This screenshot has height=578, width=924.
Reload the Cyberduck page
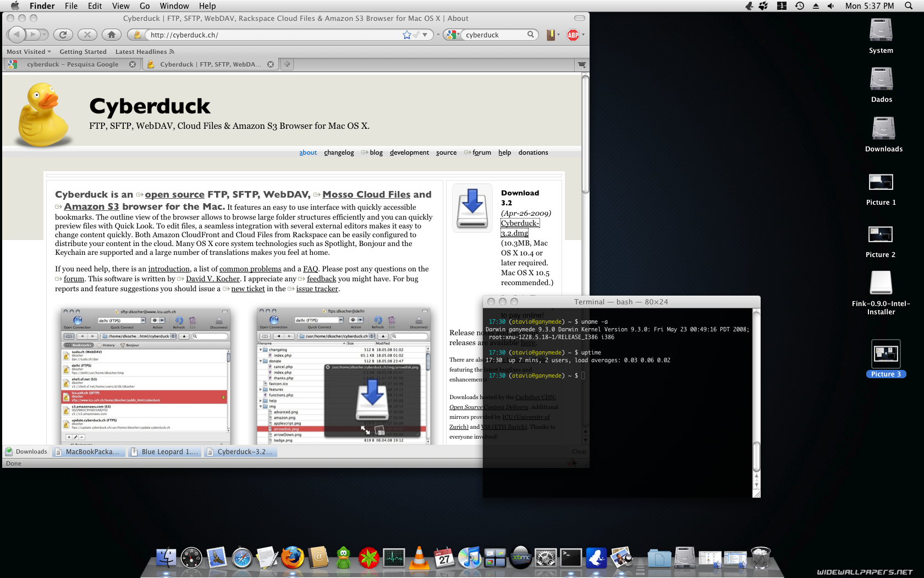tap(63, 35)
